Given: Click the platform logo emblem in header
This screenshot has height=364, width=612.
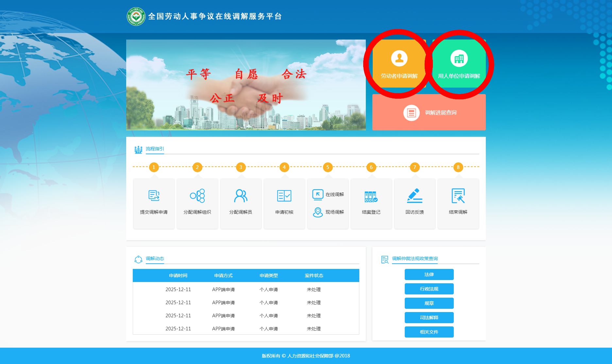Looking at the screenshot, I should (136, 16).
